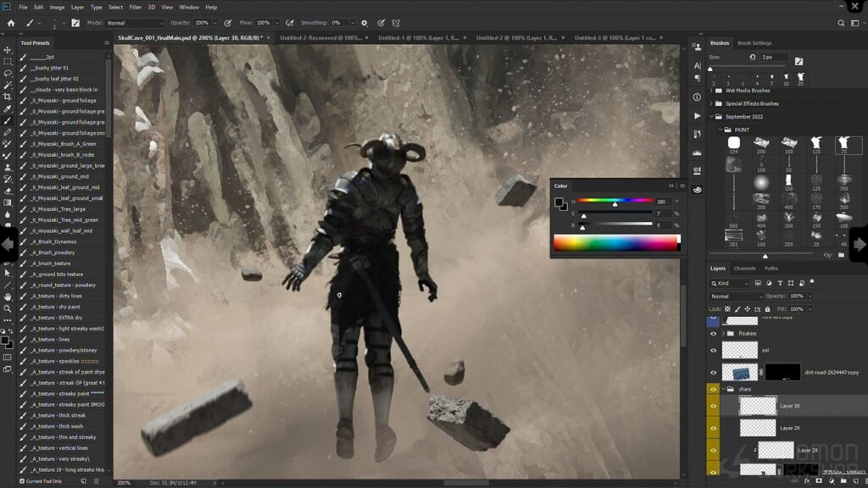Select the Crop tool
The height and width of the screenshot is (488, 868).
[x=7, y=97]
